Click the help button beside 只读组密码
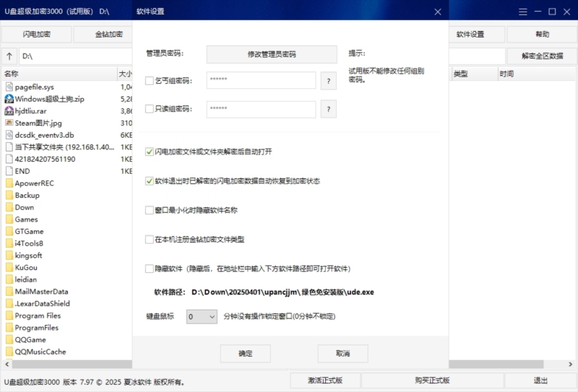This screenshot has width=578, height=392. [329, 109]
